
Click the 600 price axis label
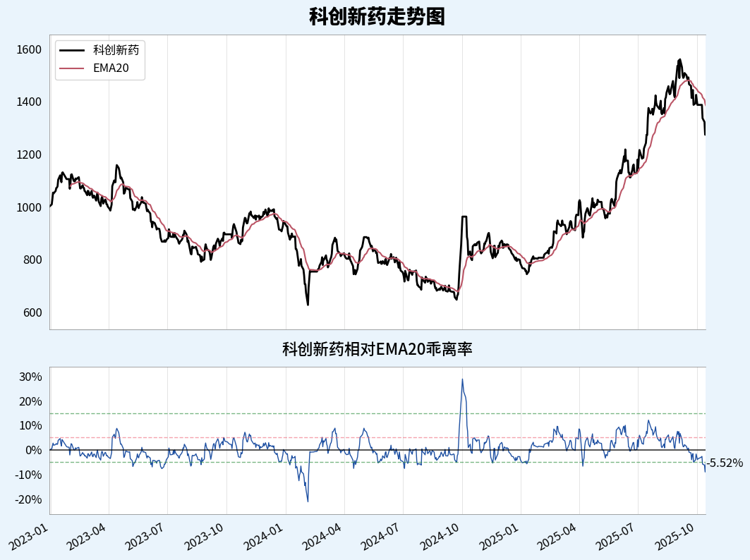click(x=32, y=312)
